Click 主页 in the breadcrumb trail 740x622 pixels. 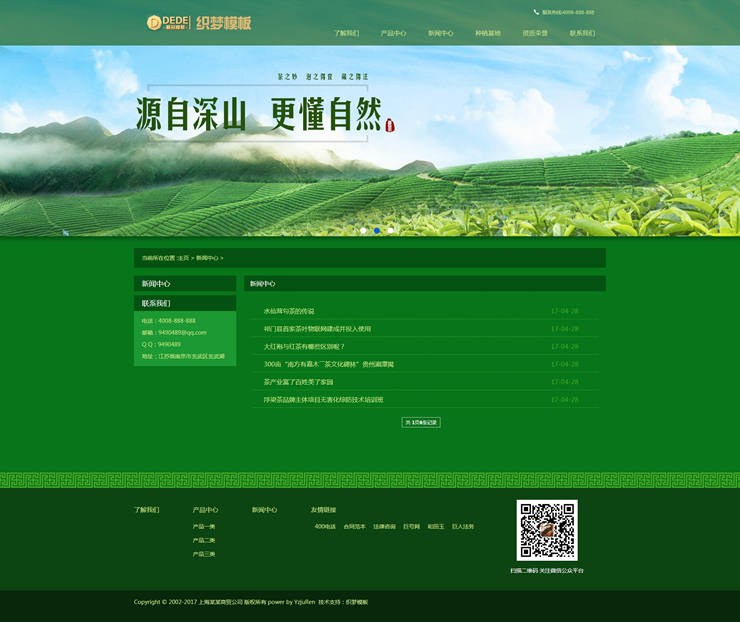[183, 258]
